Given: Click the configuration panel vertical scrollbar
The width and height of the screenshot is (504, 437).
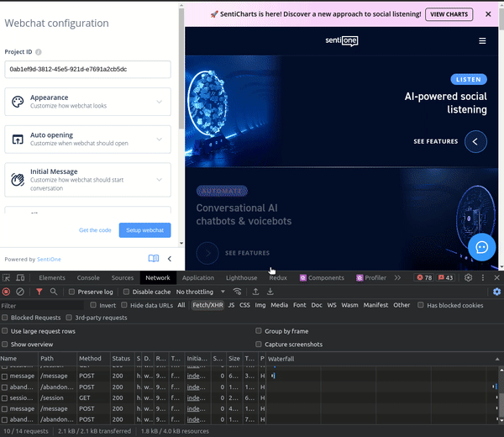Looking at the screenshot, I should (181, 67).
